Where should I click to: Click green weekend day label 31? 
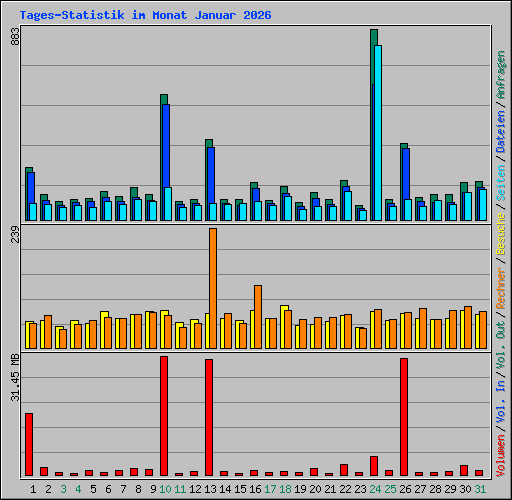[x=480, y=489]
